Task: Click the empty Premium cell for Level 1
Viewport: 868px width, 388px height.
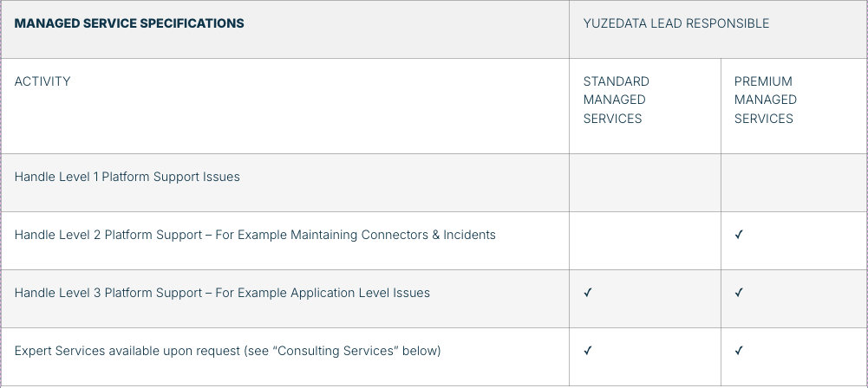Action: click(x=793, y=183)
